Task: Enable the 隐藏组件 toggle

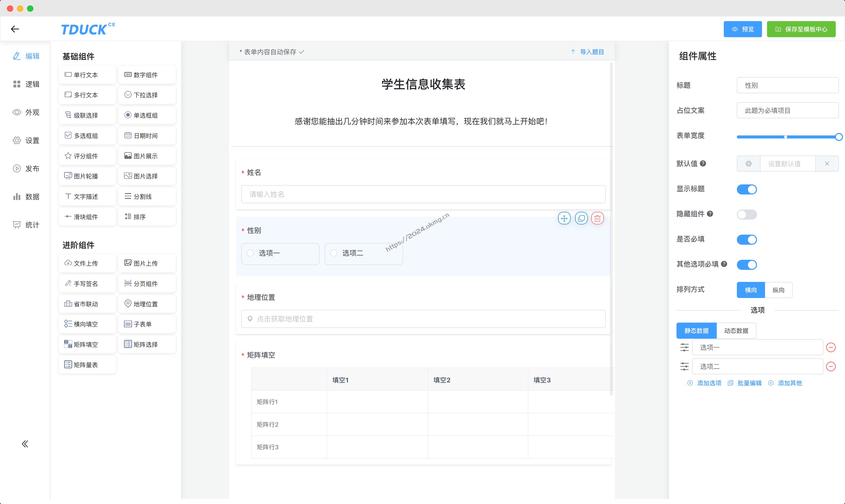Action: pyautogui.click(x=747, y=214)
